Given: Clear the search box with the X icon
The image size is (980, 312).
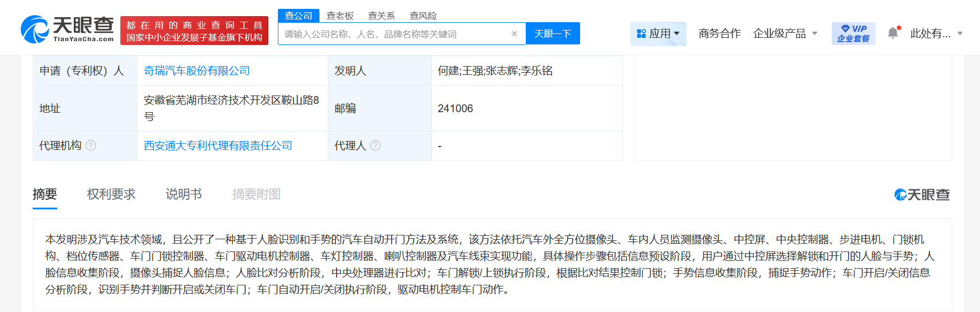Looking at the screenshot, I should [x=514, y=34].
